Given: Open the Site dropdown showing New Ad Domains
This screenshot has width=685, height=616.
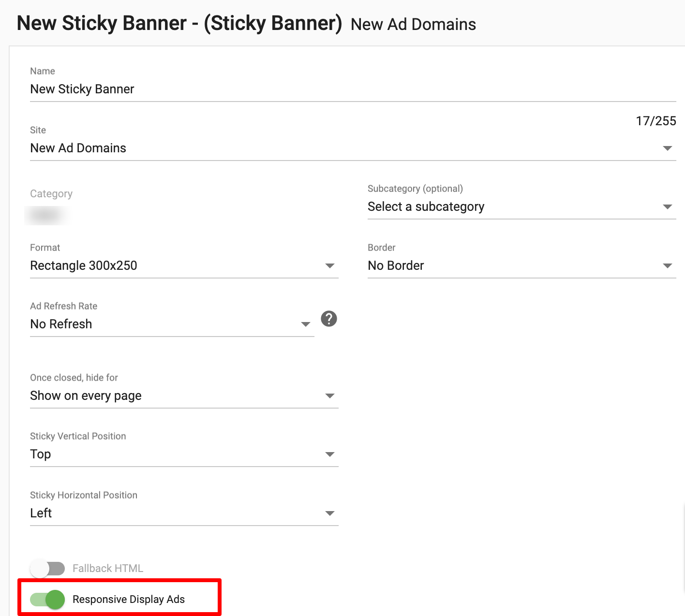Looking at the screenshot, I should click(x=668, y=148).
